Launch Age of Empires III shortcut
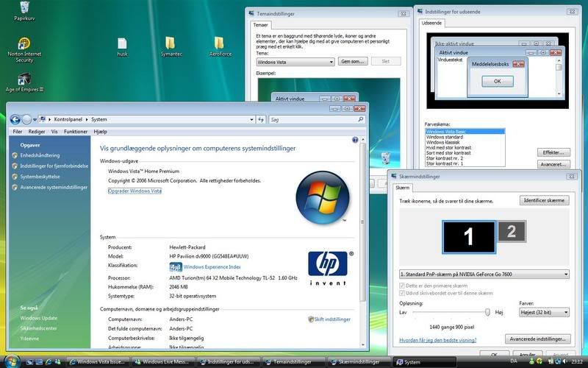This screenshot has width=588, height=368. coord(24,82)
